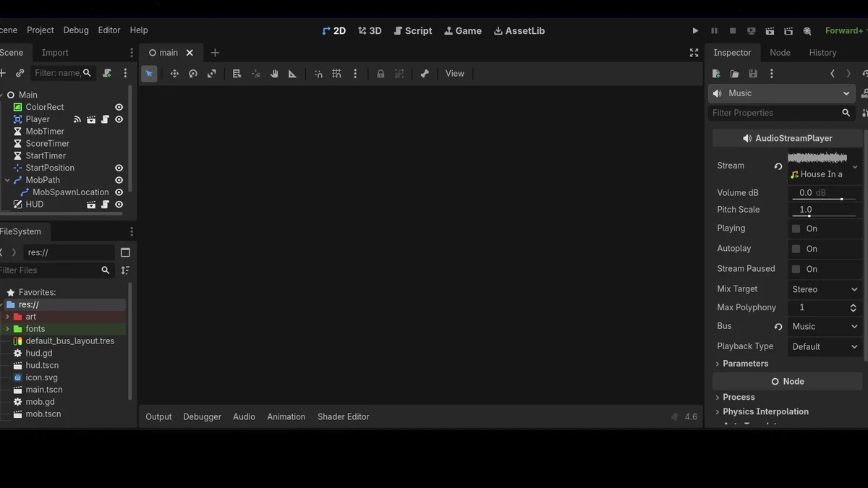
Task: Expand the art folder
Action: coord(7,317)
